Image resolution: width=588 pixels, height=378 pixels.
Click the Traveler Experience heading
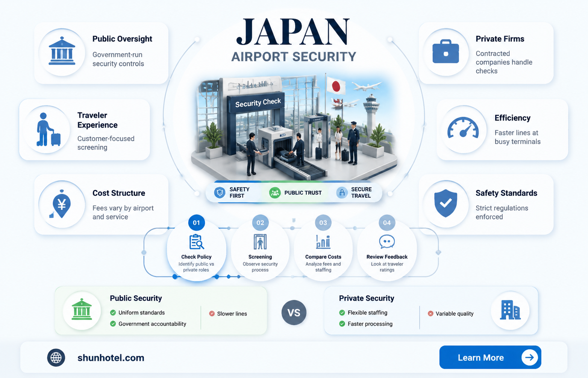[97, 120]
